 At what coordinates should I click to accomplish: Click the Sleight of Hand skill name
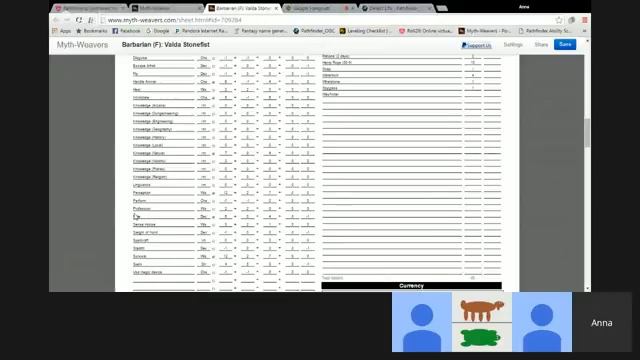coord(145,233)
